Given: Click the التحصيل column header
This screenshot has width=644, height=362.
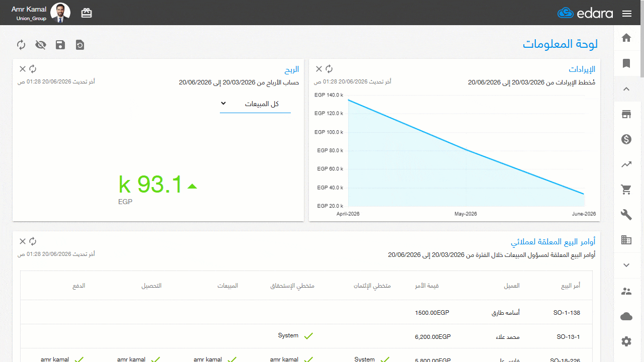Looking at the screenshot, I should 151,286.
